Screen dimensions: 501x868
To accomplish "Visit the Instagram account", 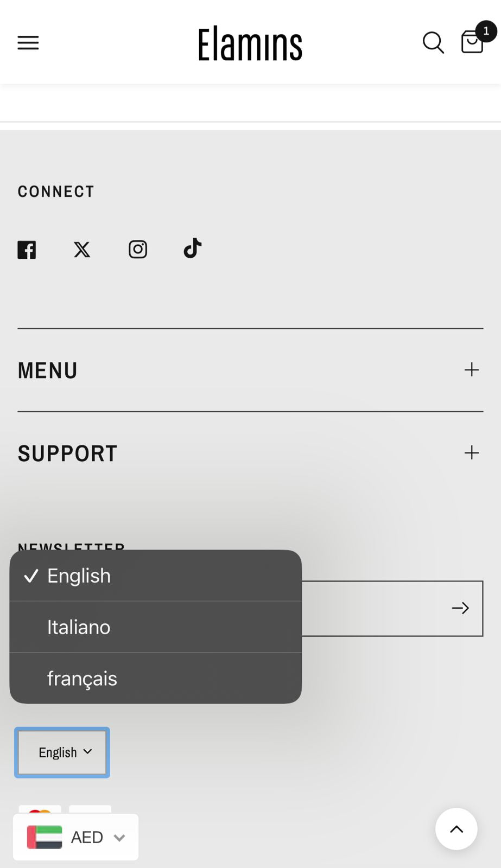I will tap(137, 250).
